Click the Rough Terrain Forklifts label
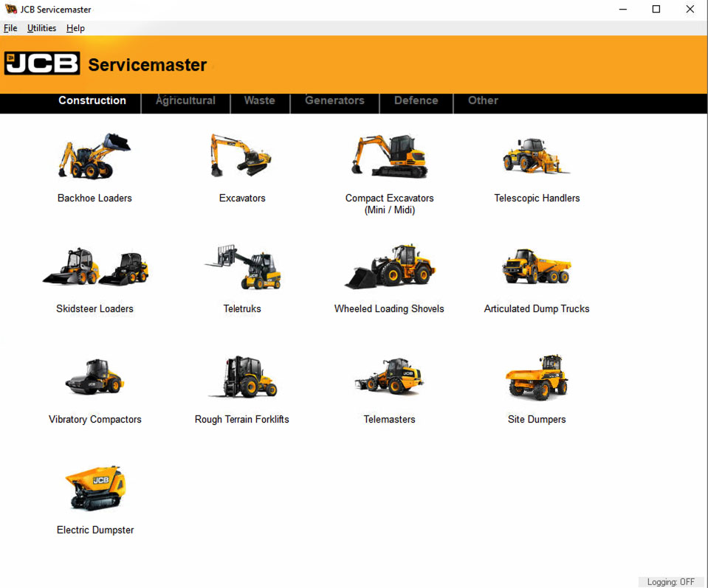The image size is (708, 588). click(242, 419)
